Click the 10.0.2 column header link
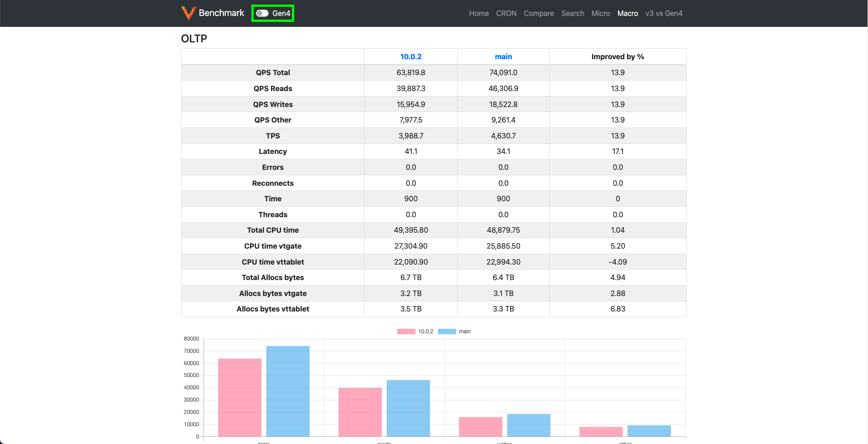 click(411, 56)
